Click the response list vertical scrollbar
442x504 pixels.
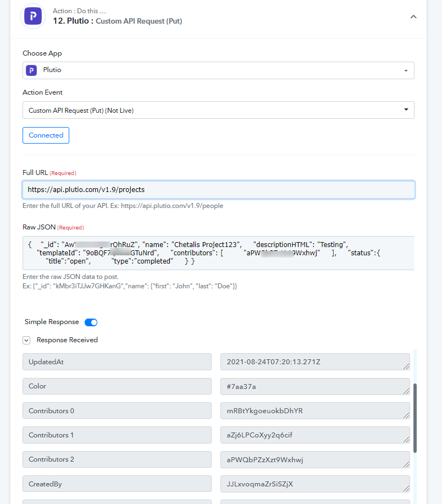(x=415, y=418)
